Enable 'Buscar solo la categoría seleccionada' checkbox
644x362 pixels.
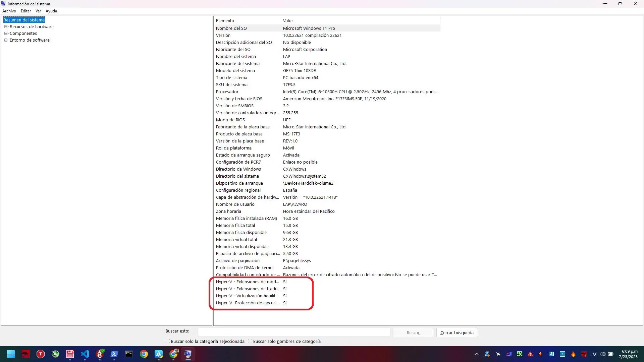tap(168, 341)
